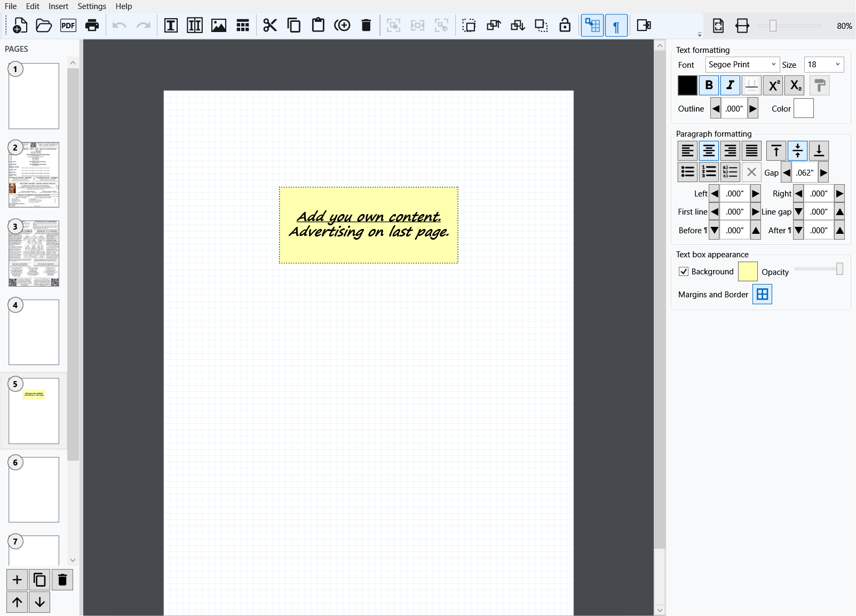
Task: Open the font Size dropdown
Action: pos(824,65)
